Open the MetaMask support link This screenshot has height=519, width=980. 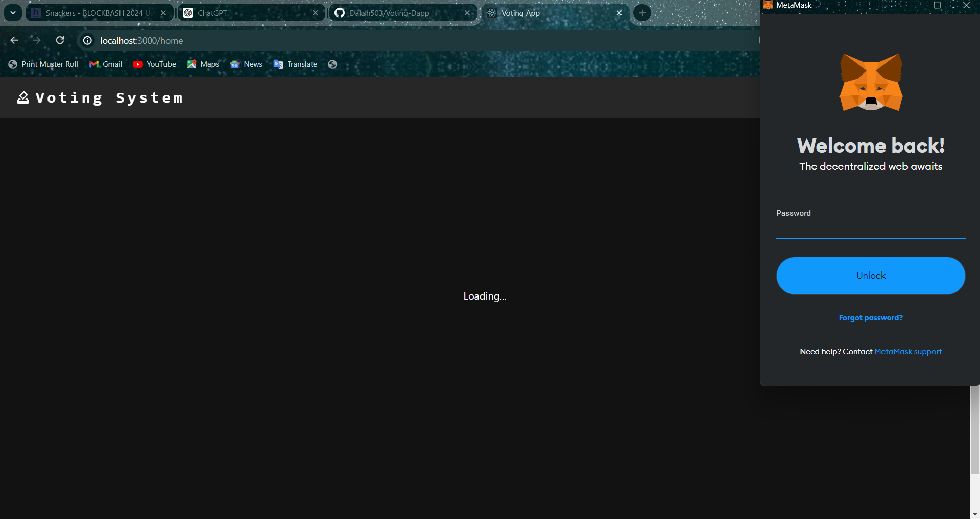point(908,352)
